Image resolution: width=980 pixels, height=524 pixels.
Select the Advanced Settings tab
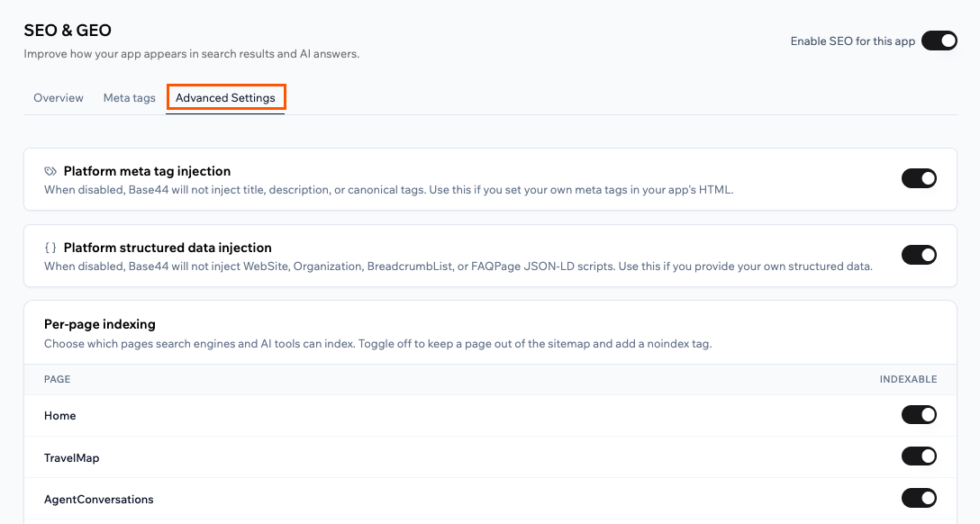[x=225, y=98]
